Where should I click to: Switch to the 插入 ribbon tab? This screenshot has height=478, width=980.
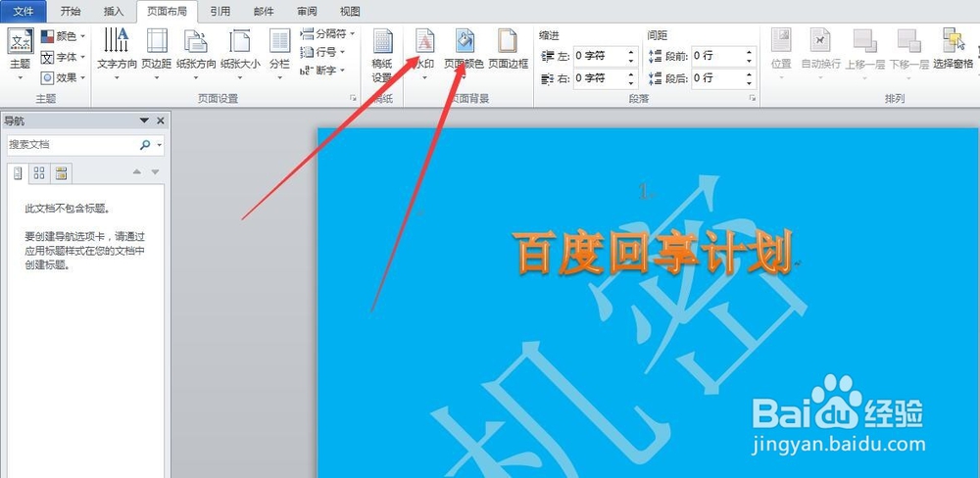click(x=113, y=11)
